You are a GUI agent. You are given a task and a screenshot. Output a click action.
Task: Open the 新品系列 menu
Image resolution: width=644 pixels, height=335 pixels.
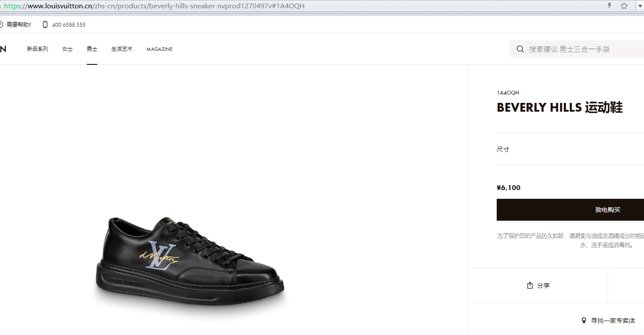pyautogui.click(x=37, y=49)
